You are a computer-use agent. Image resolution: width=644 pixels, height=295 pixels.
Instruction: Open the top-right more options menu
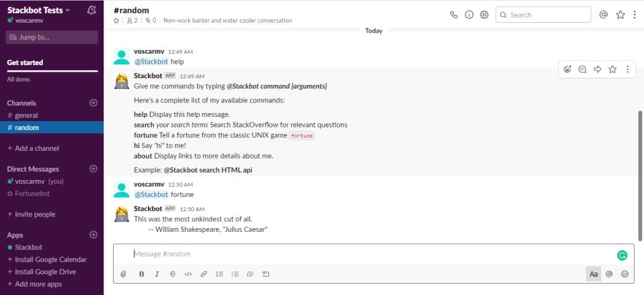coord(635,15)
